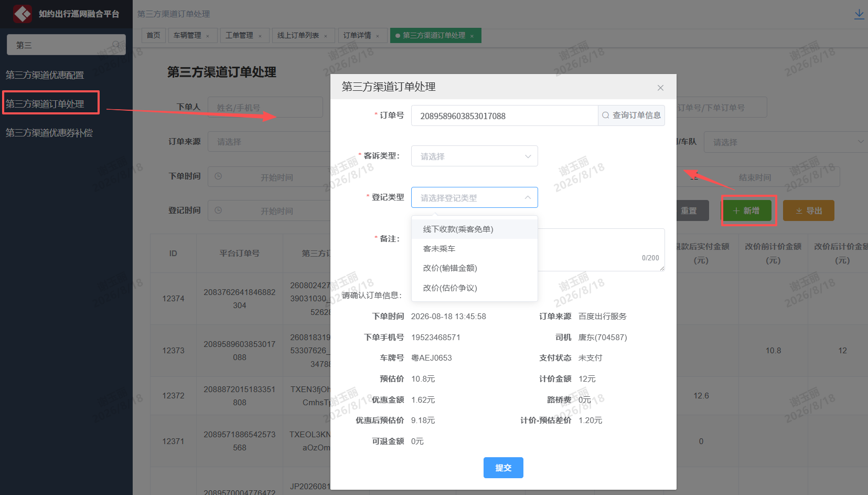Close the 线上订单列表 tab

[x=326, y=36]
